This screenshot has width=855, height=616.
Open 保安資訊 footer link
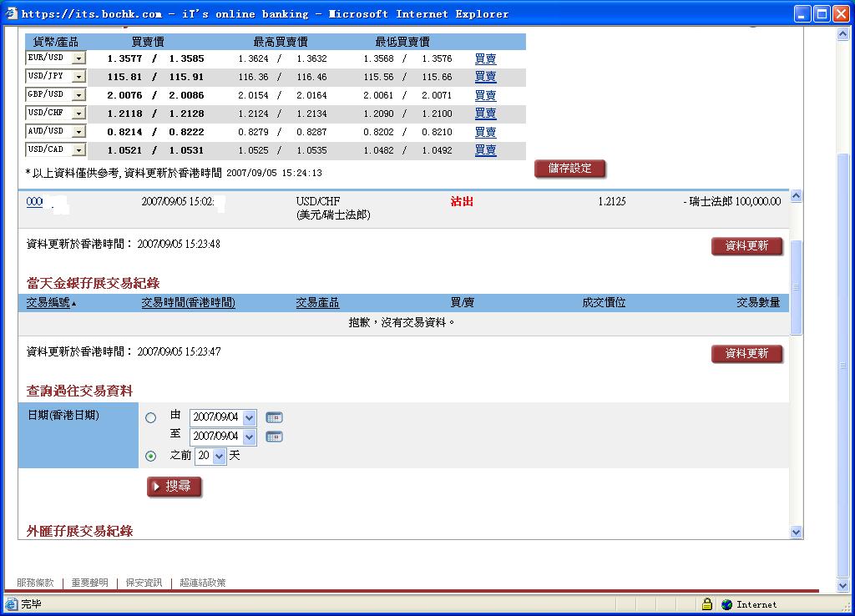(144, 583)
